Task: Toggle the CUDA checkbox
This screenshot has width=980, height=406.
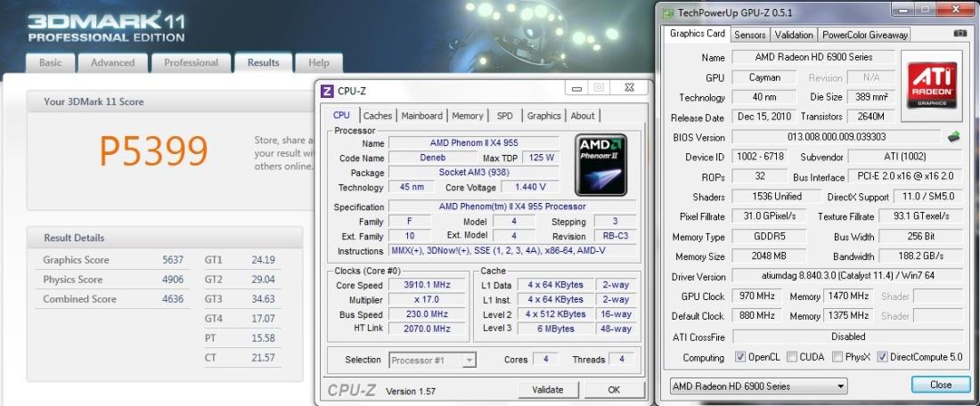Action: (x=791, y=357)
